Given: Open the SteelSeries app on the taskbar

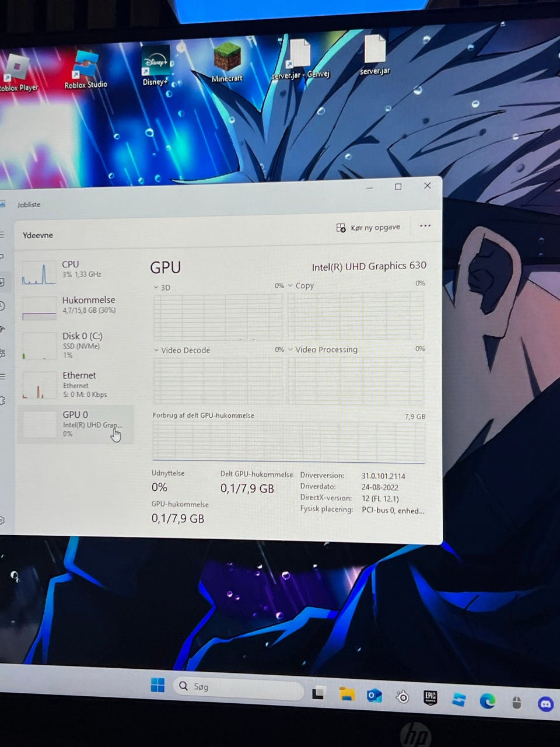Looking at the screenshot, I should (x=402, y=696).
